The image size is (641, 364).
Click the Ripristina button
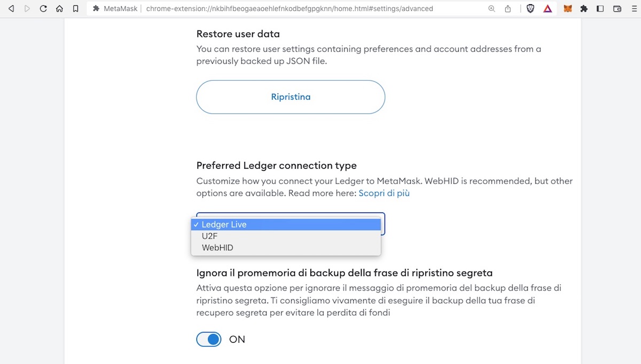coord(291,97)
